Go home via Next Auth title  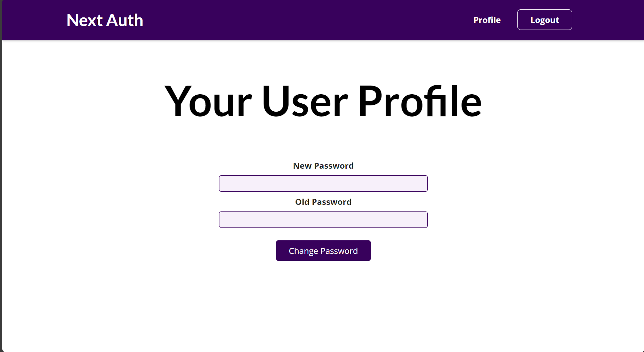tap(105, 20)
